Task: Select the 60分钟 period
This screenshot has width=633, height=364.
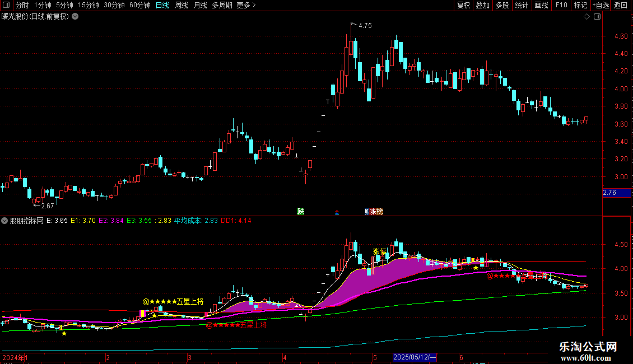Action: tap(140, 5)
